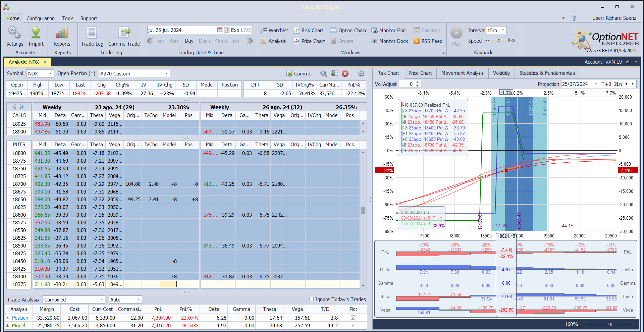The height and width of the screenshot is (332, 644).
Task: Open the Risk Chart window from the ribbon
Action: click(309, 30)
